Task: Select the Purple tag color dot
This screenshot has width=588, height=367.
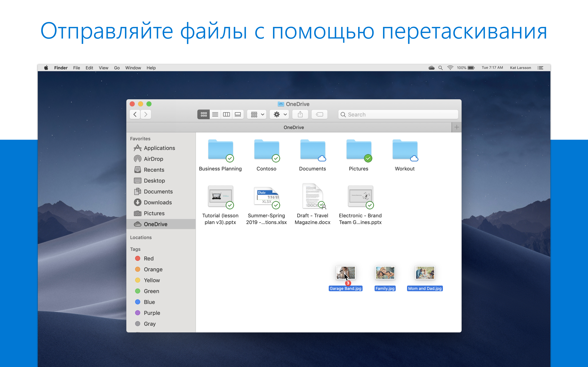Action: click(138, 313)
